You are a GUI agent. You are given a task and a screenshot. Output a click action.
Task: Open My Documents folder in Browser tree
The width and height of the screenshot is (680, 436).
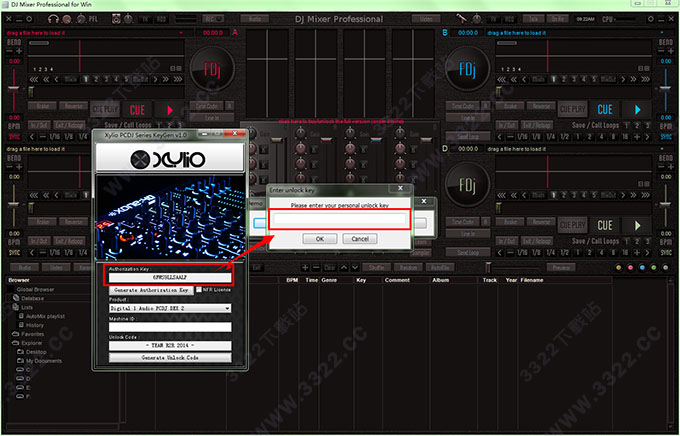(x=44, y=361)
